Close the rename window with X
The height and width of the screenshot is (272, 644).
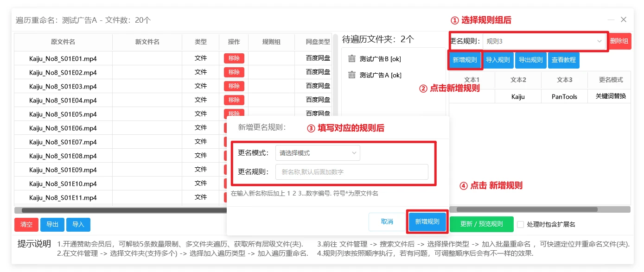[624, 19]
